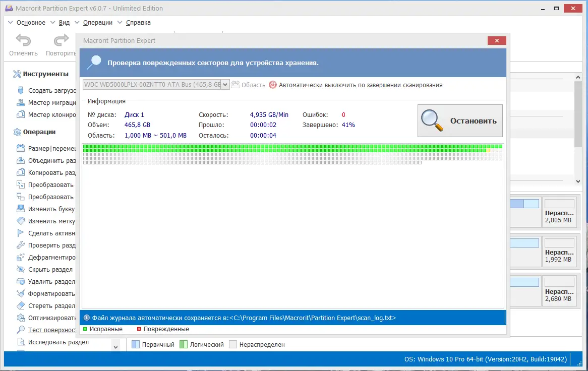
Task: Click the Операции sidebar section header
Action: [39, 132]
